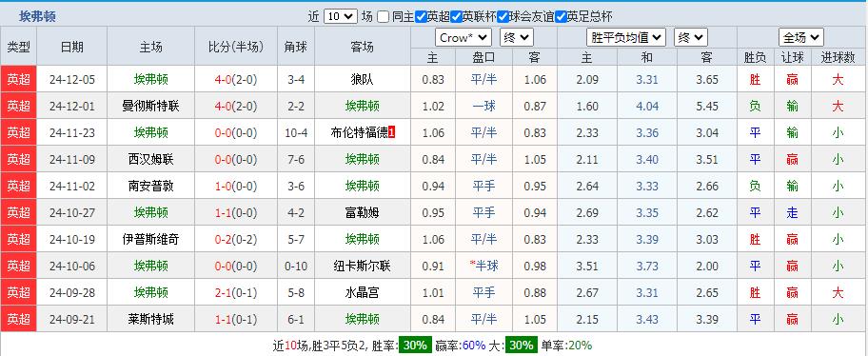Click the 英超 league tag on 24-10-06 row
Screen dimensions: 868x356
pos(18,266)
